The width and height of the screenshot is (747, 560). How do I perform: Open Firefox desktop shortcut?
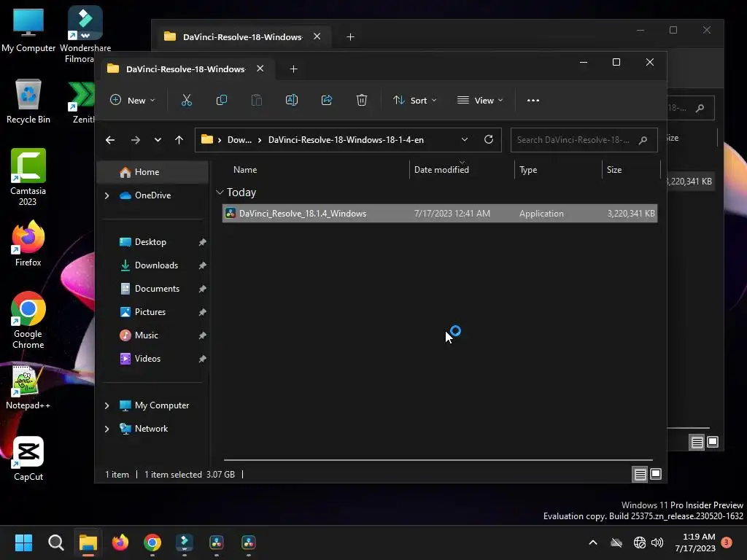click(28, 243)
